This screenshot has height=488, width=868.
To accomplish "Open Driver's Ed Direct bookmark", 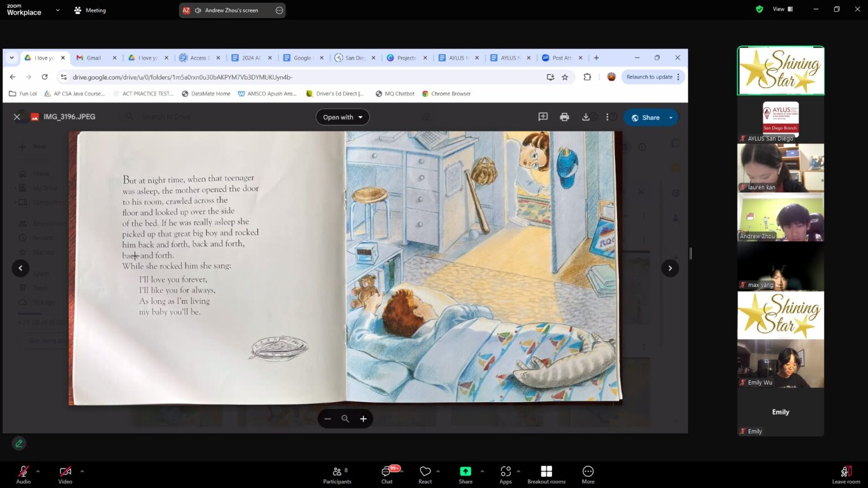I will tap(335, 94).
